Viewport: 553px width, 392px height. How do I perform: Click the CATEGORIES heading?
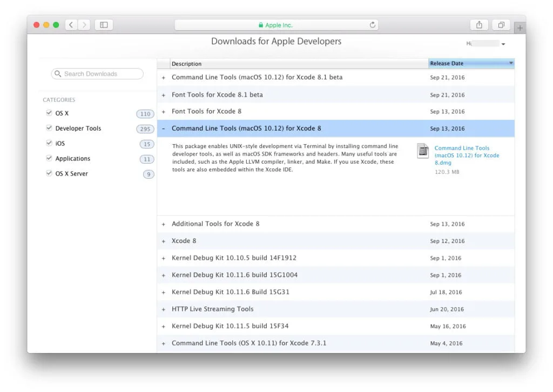(59, 100)
